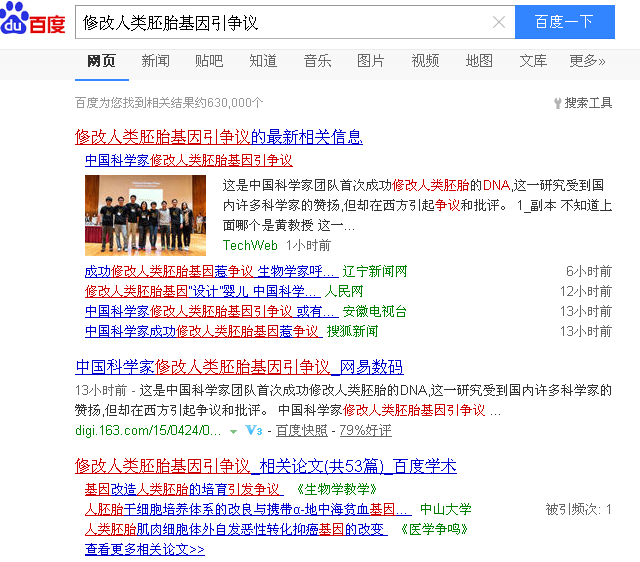Click the 《生物学教学》 journal name
Image resolution: width=640 pixels, height=562 pixels.
[x=335, y=489]
